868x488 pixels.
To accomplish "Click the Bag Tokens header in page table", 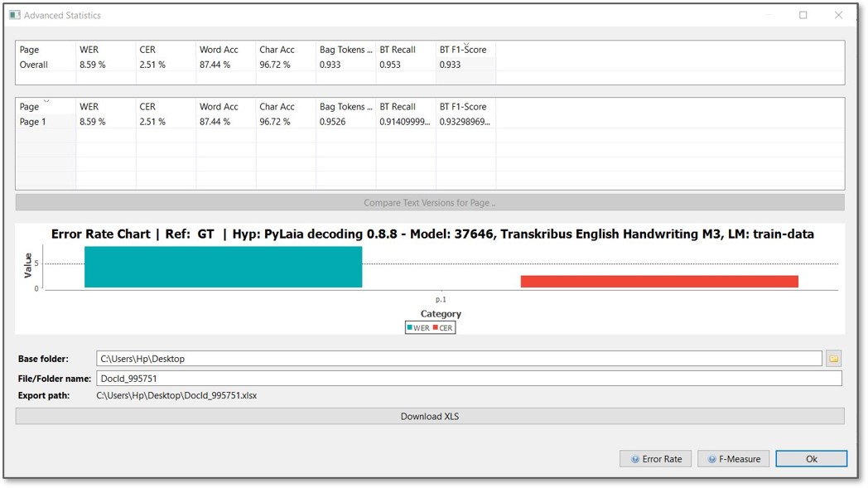I will [345, 106].
